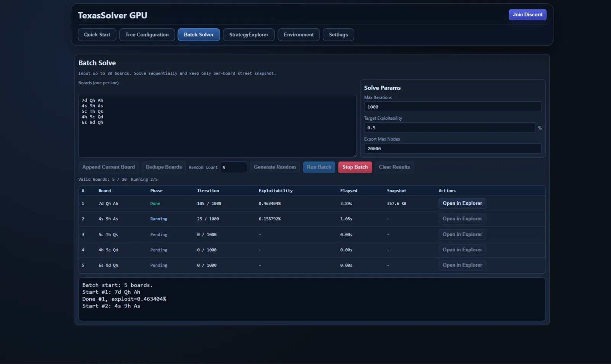This screenshot has width=611, height=364.
Task: Click the Join Discord button
Action: pos(527,15)
